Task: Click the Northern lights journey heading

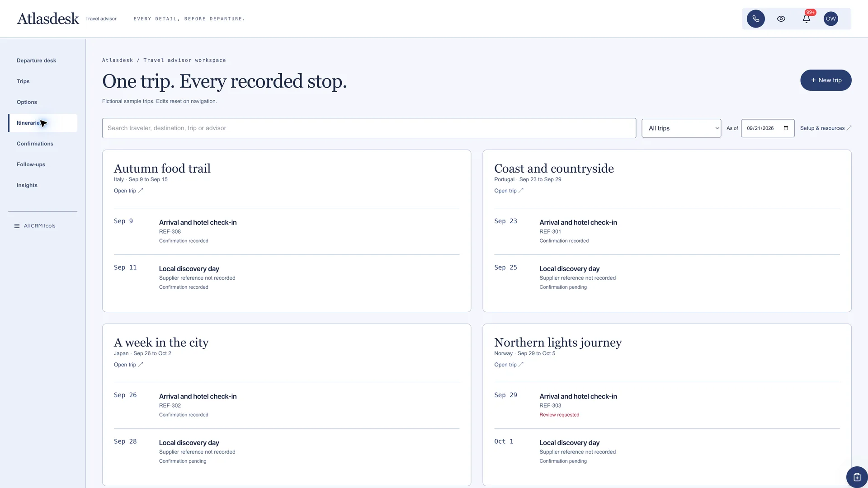Action: pos(558,343)
